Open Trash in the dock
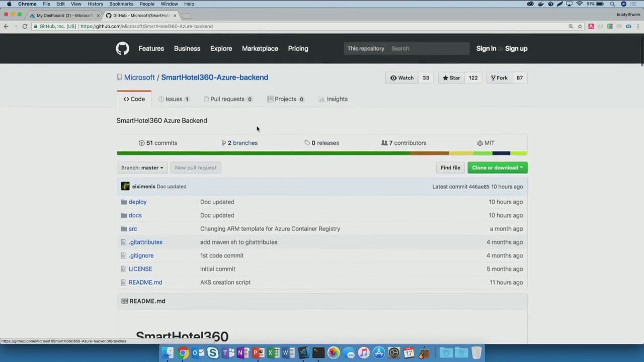This screenshot has height=362, width=644. tap(476, 352)
